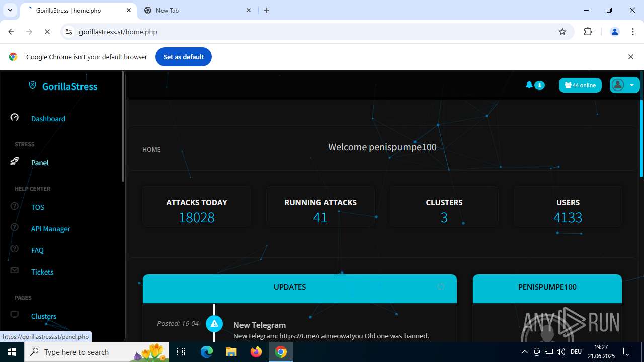Click the CLUSTERS value 3
Image resolution: width=644 pixels, height=362 pixels.
tap(444, 217)
